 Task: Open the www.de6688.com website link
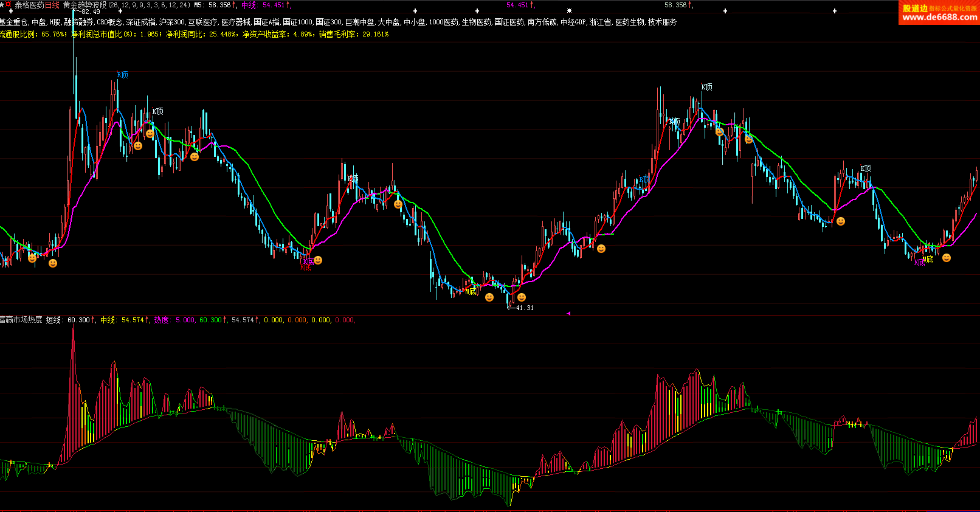pyautogui.click(x=940, y=18)
